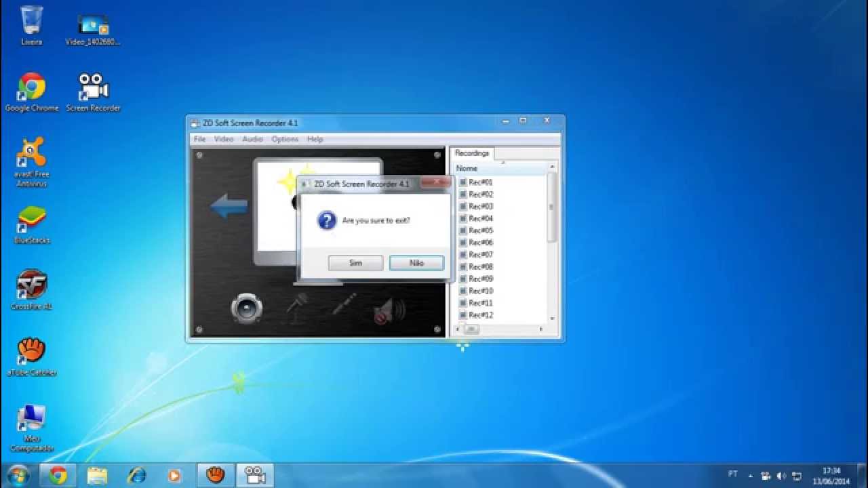The width and height of the screenshot is (868, 488).
Task: Click the speaker audio source icon
Action: (x=246, y=308)
